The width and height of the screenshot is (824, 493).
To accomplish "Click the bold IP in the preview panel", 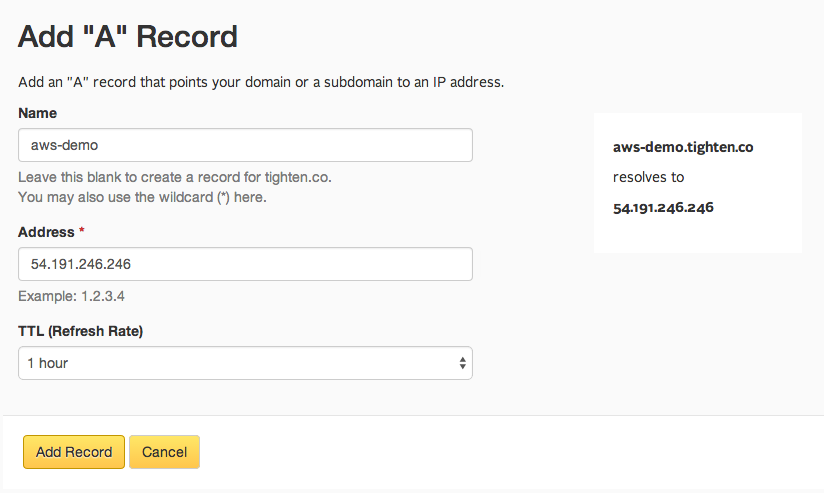I will pyautogui.click(x=663, y=208).
